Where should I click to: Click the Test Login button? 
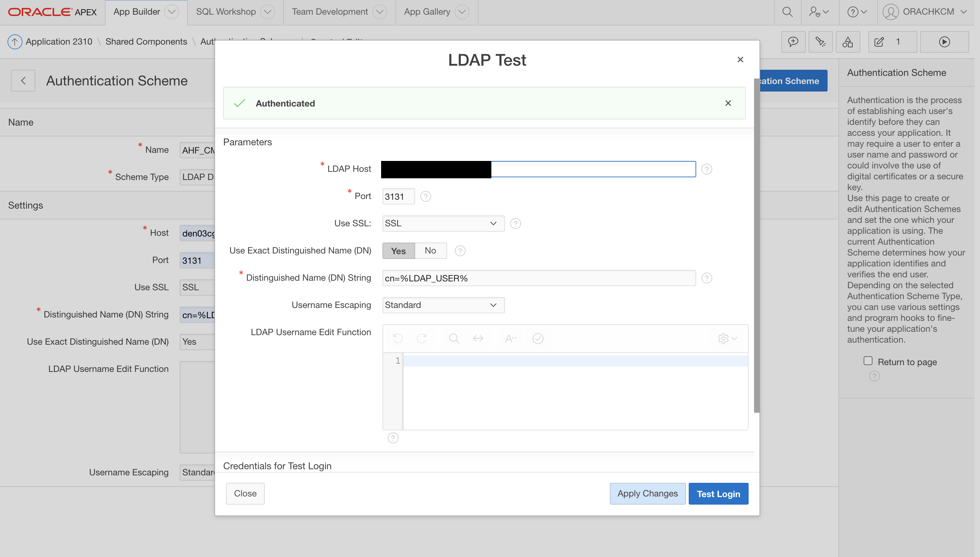(718, 493)
